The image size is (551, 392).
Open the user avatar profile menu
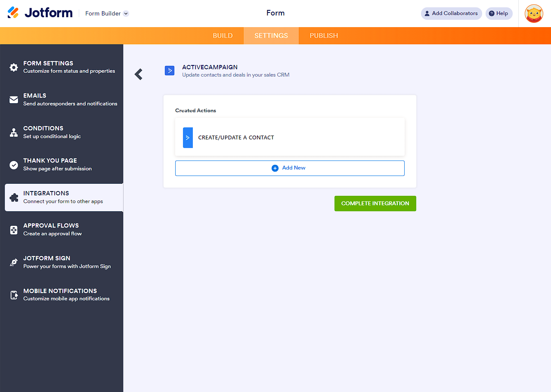click(x=534, y=13)
